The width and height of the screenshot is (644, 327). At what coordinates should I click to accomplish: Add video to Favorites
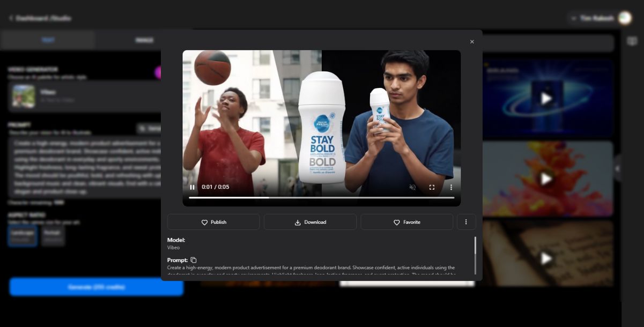pos(406,222)
